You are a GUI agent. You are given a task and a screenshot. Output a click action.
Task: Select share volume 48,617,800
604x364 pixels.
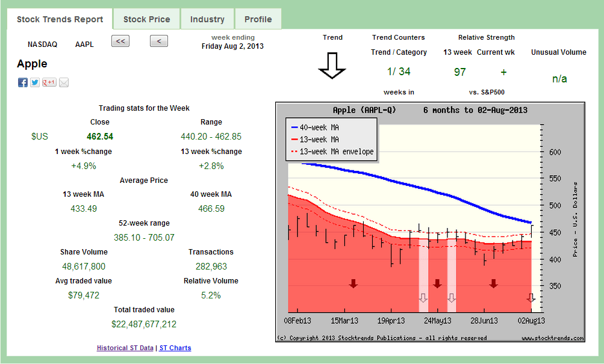point(84,267)
